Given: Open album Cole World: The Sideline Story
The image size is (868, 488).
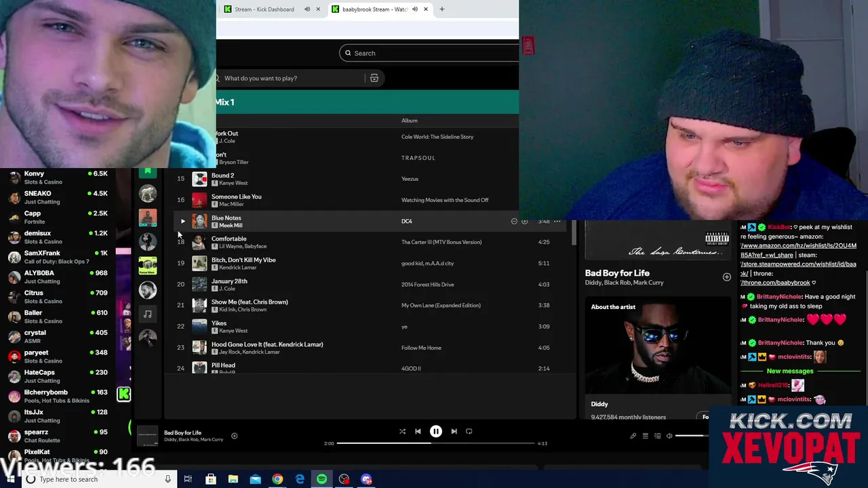Looking at the screenshot, I should (x=437, y=137).
